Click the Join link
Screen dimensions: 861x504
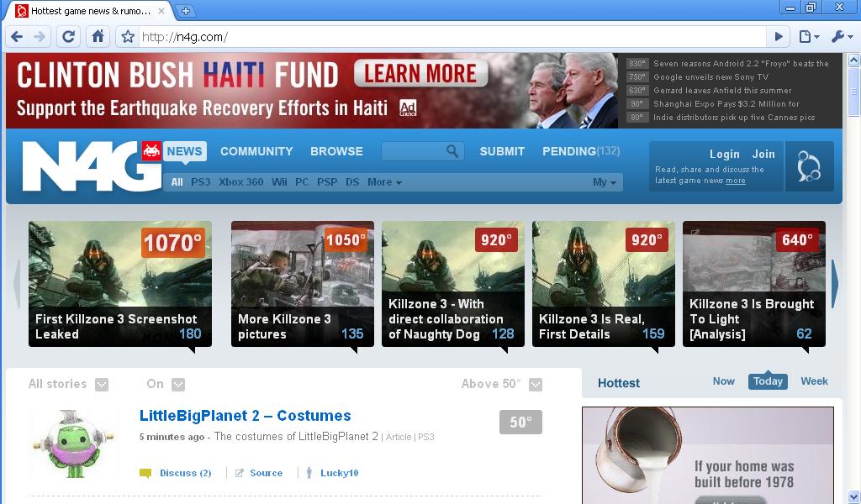click(763, 154)
